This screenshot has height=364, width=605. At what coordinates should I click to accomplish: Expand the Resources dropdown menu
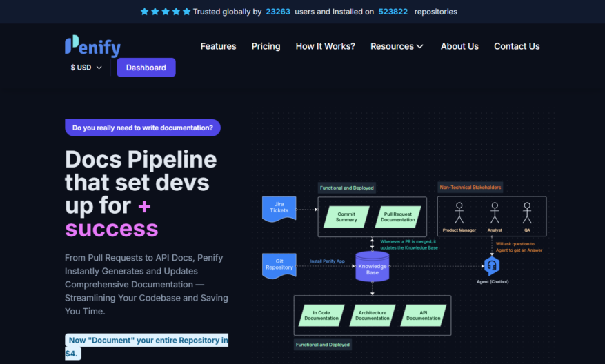pyautogui.click(x=397, y=46)
